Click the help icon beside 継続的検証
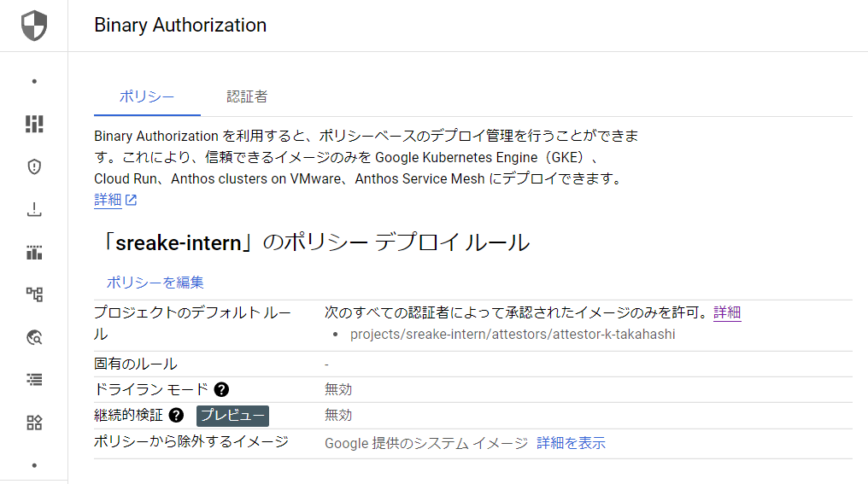 point(177,416)
